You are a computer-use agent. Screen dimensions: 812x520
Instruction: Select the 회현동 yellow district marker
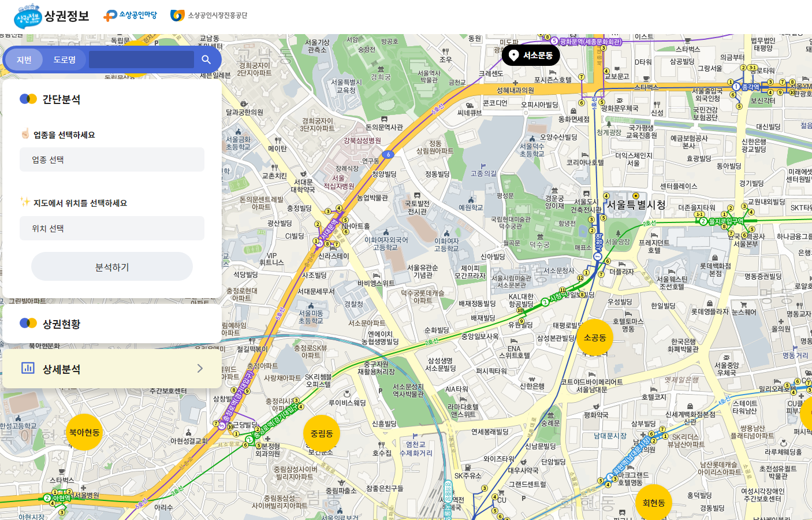(653, 503)
